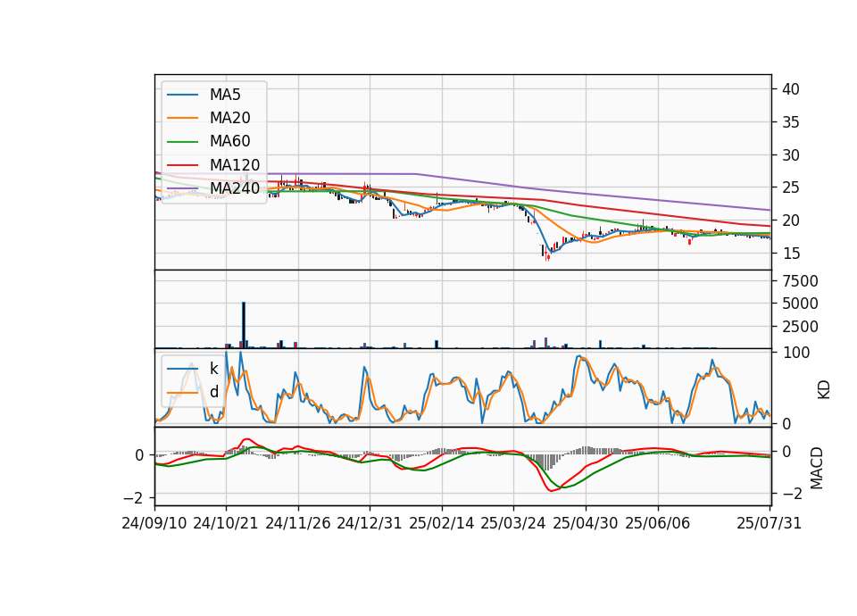The height and width of the screenshot is (616, 857).
Task: Click the 24/12/31 date tick label
Action: point(370,523)
